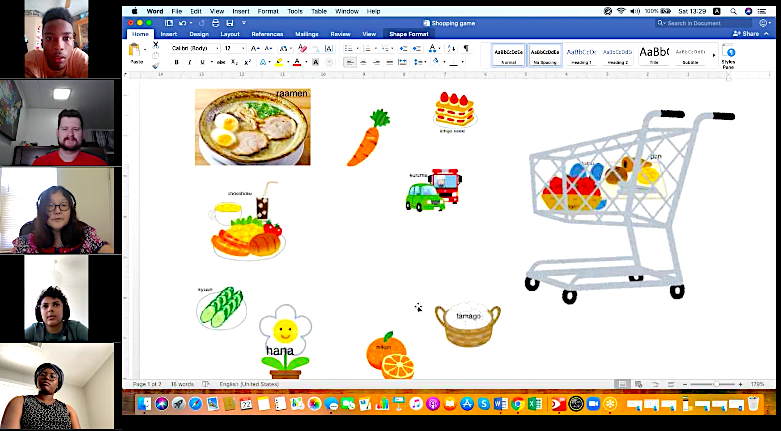
Task: Open the font name dropdown
Action: tap(194, 48)
